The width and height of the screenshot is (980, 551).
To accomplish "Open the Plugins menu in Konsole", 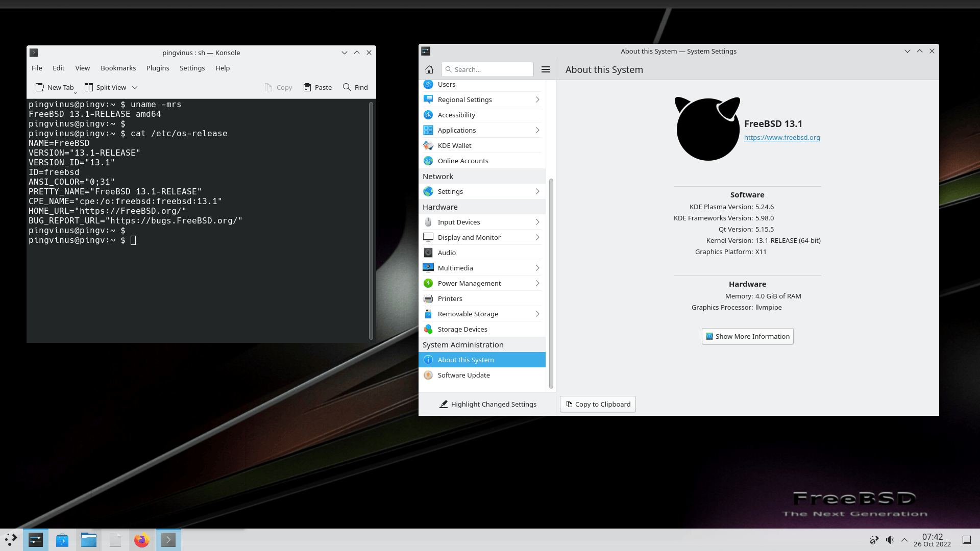I will (157, 68).
